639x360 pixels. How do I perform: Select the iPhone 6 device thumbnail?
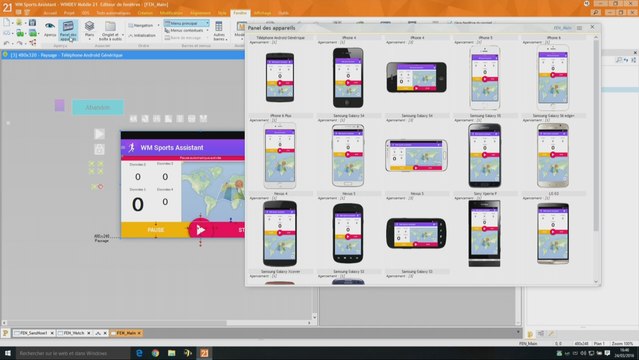[553, 77]
